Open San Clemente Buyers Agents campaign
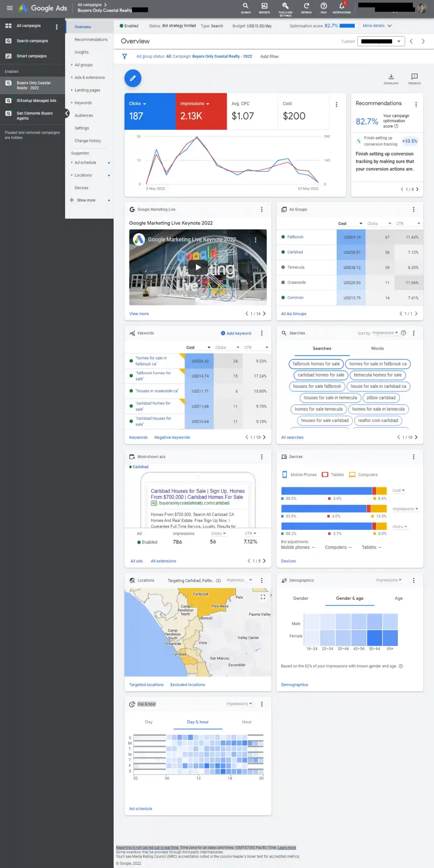The image size is (434, 868). pos(35,116)
